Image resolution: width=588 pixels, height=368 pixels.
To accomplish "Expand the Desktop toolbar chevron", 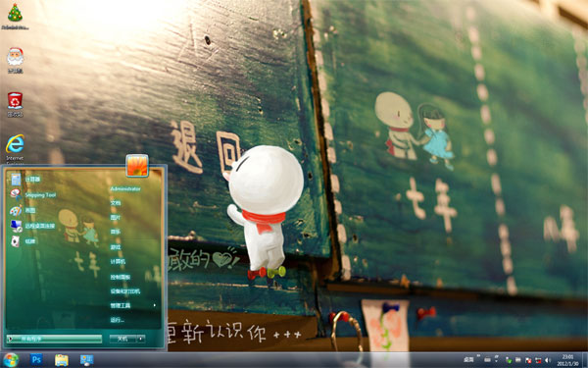I will pyautogui.click(x=478, y=355).
